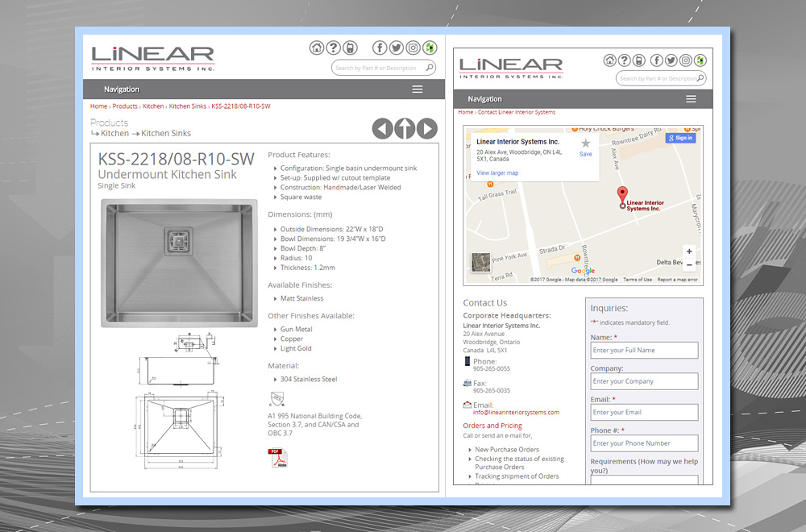Click the Contact Linear Interior Systems breadcrumb
Screen dimensions: 806x532
(517, 112)
